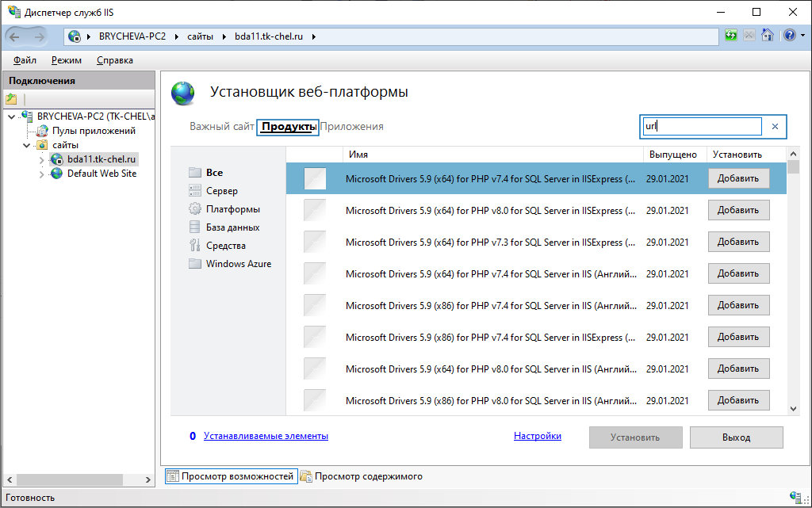This screenshot has width=812, height=508.
Task: Select the x86 PHP v7.4 IIS driver row
Action: point(536,305)
